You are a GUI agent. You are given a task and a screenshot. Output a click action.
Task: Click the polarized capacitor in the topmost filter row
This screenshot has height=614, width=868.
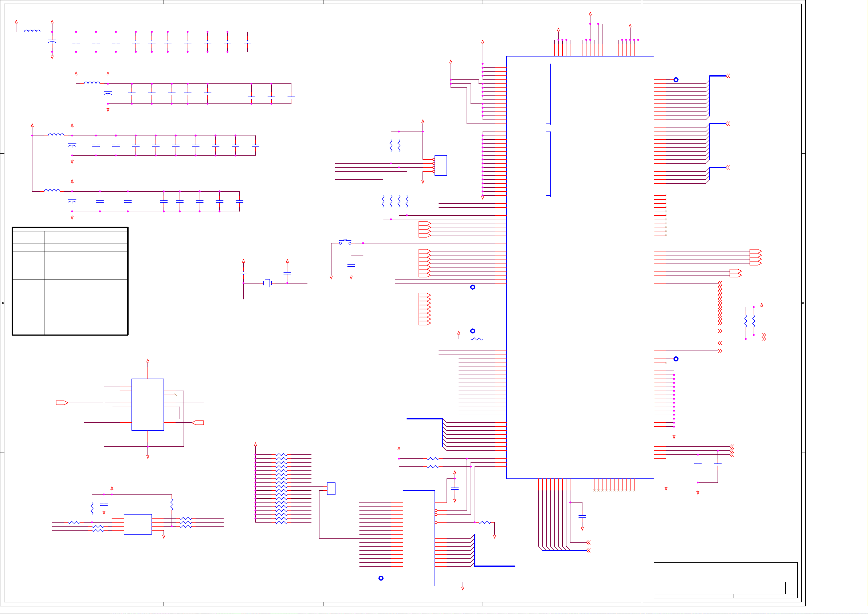click(x=52, y=41)
